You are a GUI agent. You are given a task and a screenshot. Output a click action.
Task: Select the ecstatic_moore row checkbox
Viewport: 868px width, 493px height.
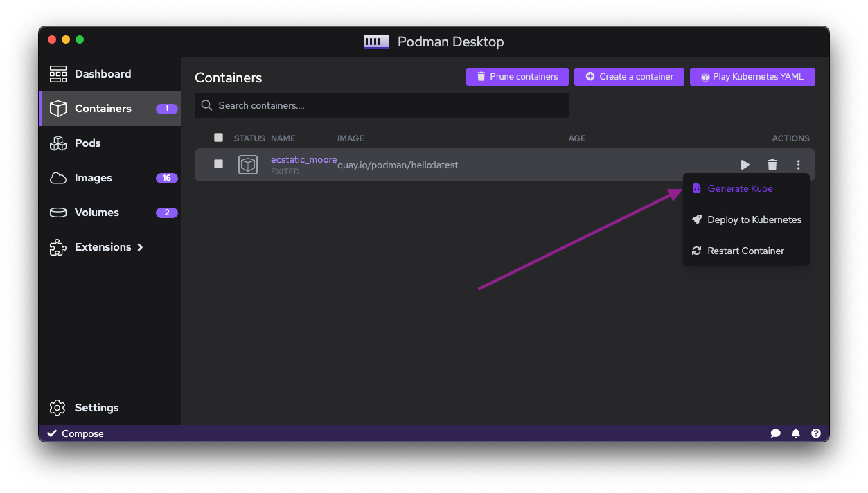tap(218, 163)
